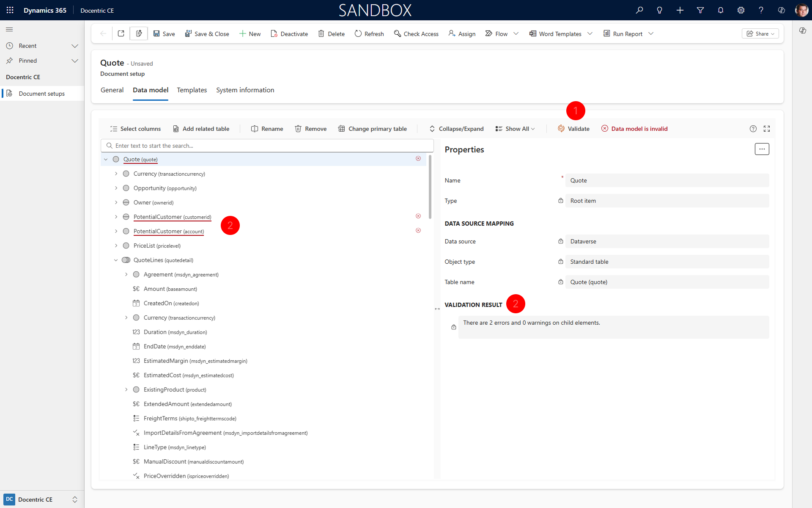Click the form edit icon beside Save
Viewport: 812px width, 508px height.
point(139,33)
